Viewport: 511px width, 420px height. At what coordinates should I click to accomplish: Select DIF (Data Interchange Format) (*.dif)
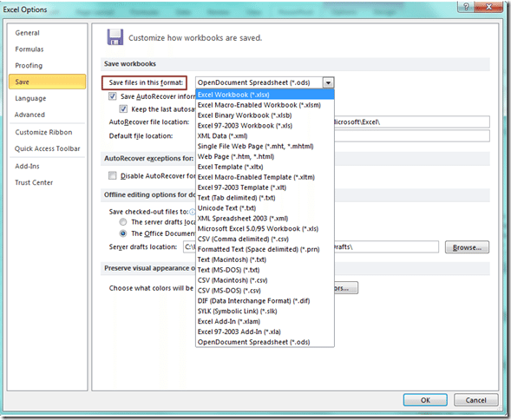pyautogui.click(x=265, y=301)
